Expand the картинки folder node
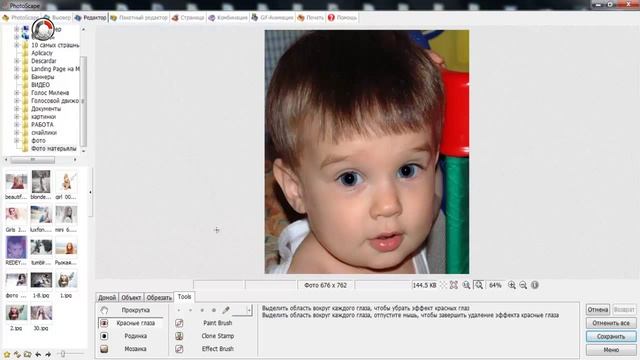The height and width of the screenshot is (360, 640). coord(17,117)
